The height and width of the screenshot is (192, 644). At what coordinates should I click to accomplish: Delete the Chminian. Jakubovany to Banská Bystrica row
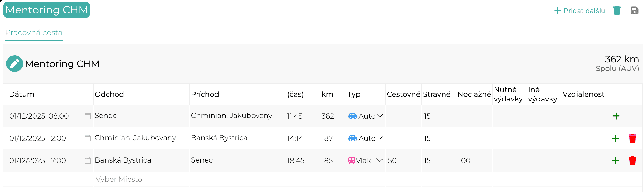point(632,138)
